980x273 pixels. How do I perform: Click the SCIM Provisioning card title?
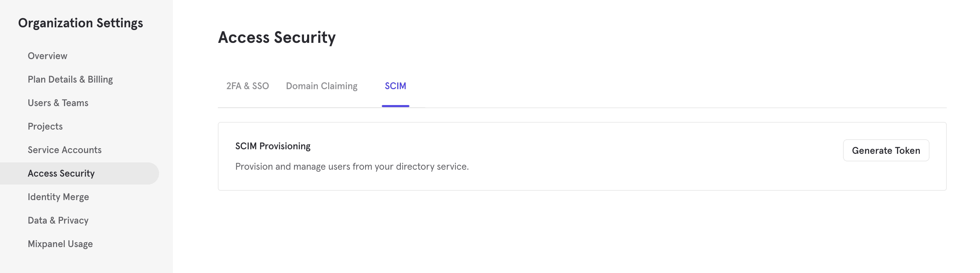[273, 146]
